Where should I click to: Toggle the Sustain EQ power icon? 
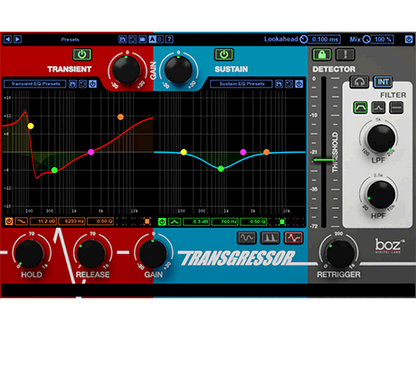tap(299, 84)
